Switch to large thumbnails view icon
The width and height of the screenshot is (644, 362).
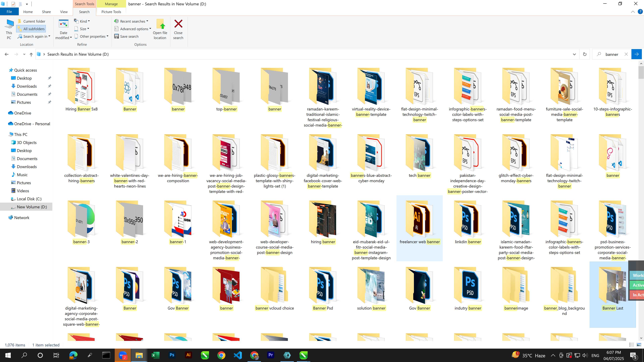639,345
